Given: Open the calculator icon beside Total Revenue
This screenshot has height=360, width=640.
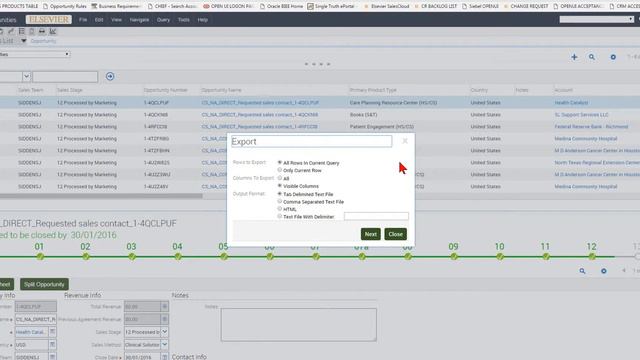Looking at the screenshot, I should pyautogui.click(x=164, y=307).
